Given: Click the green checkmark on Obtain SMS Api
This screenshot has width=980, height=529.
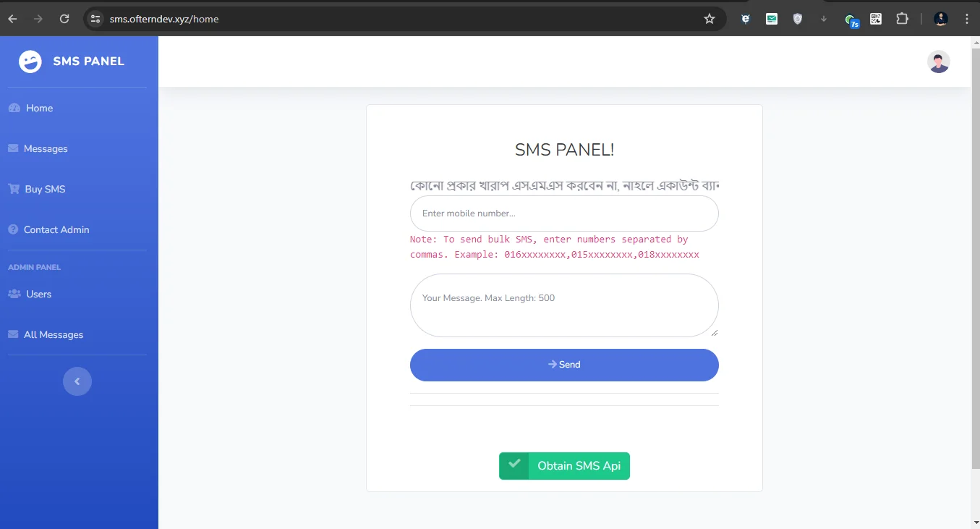Looking at the screenshot, I should point(514,465).
